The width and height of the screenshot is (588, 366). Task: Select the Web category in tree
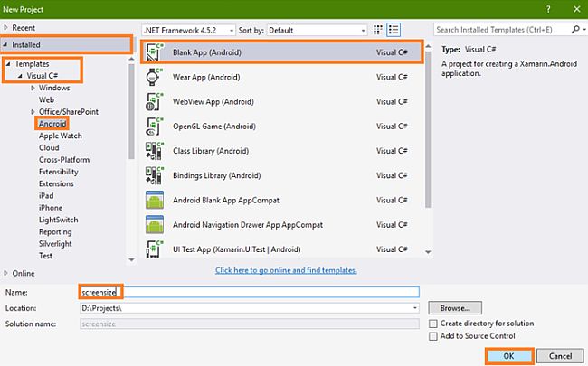pyautogui.click(x=46, y=100)
